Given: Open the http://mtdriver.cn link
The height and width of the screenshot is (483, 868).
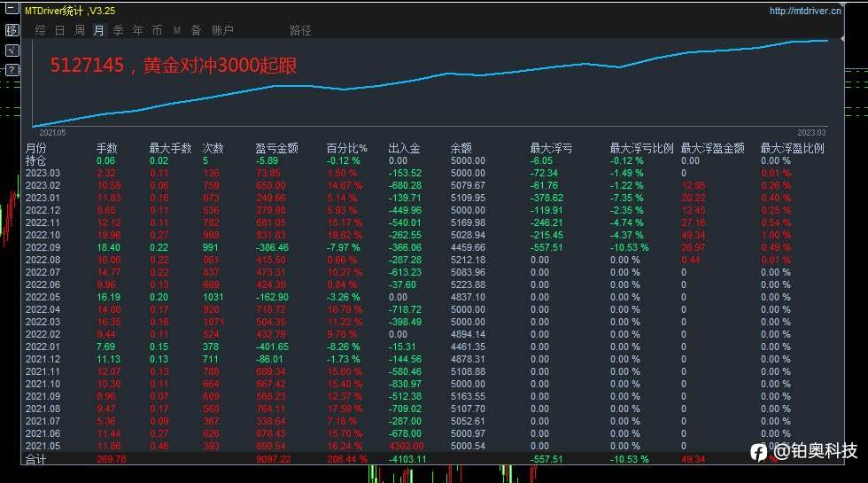Looking at the screenshot, I should click(x=805, y=11).
